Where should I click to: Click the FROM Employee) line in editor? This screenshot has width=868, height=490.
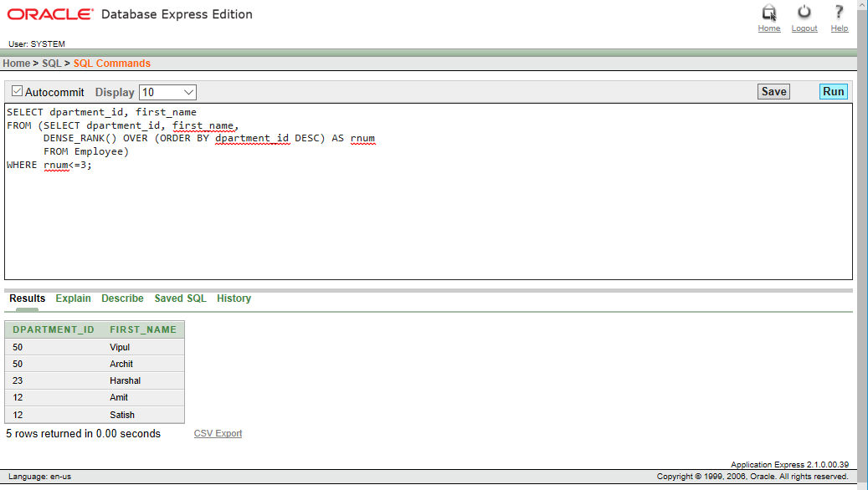point(86,151)
